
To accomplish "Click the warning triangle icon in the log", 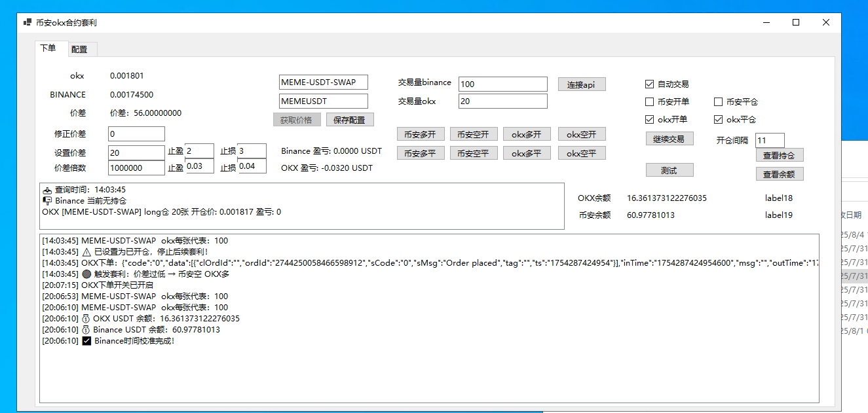I will click(86, 252).
